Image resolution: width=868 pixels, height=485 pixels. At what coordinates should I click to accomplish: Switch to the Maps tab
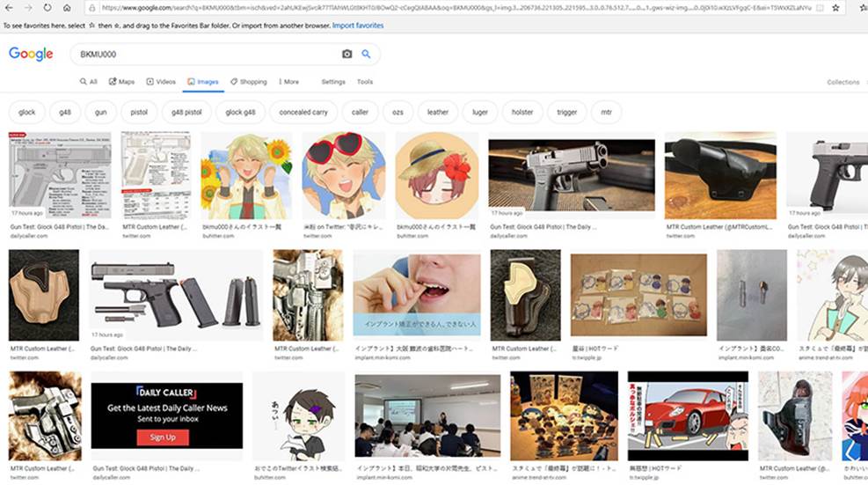tap(121, 82)
